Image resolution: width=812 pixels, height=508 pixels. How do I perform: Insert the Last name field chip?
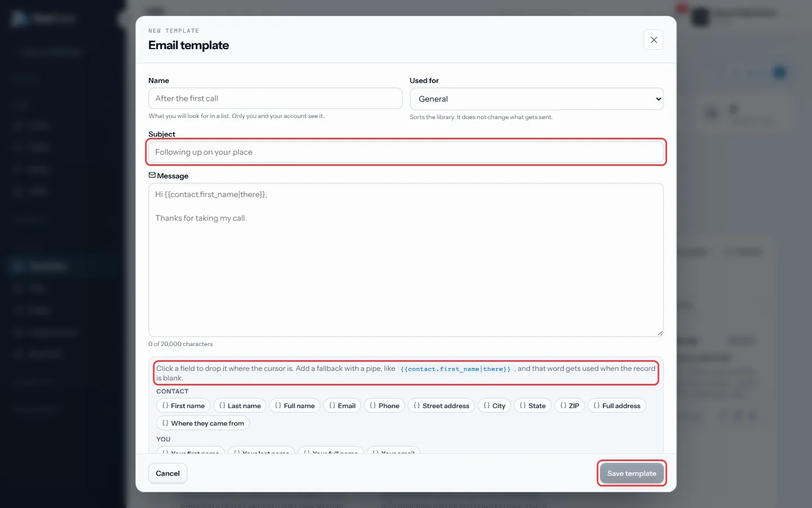(x=240, y=406)
